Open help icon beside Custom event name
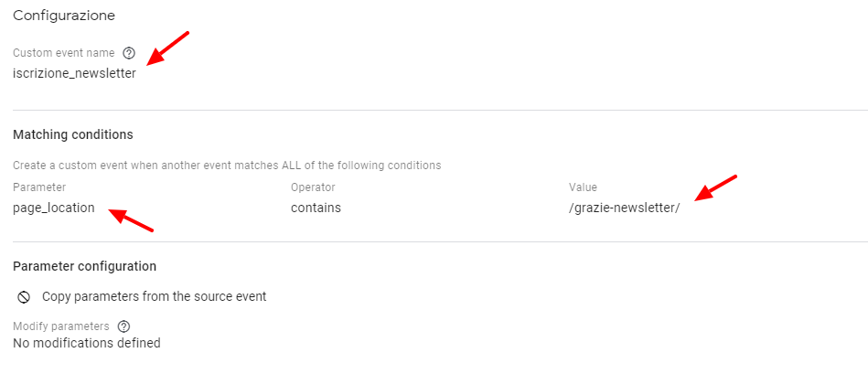Image resolution: width=868 pixels, height=374 pixels. tap(129, 53)
